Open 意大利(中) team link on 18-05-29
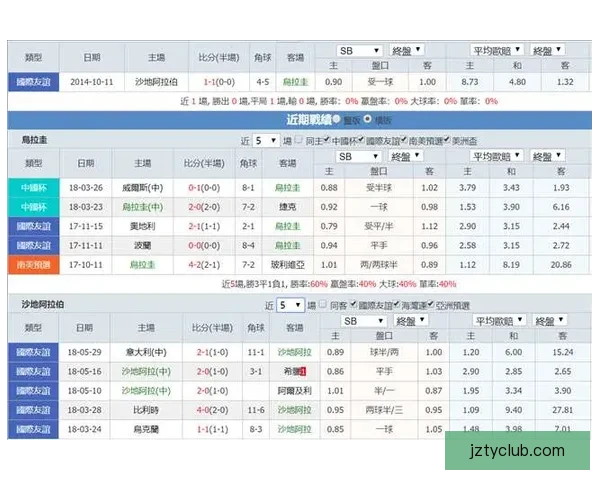 point(146,352)
